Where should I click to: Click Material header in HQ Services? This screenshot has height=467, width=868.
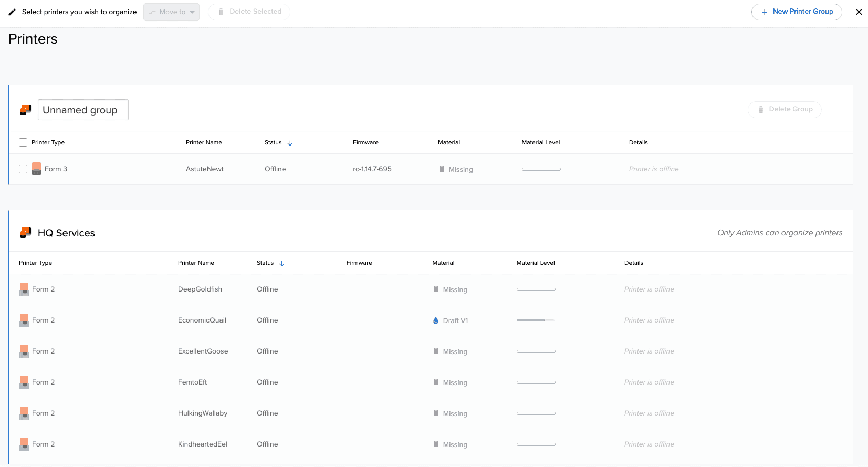click(x=443, y=263)
